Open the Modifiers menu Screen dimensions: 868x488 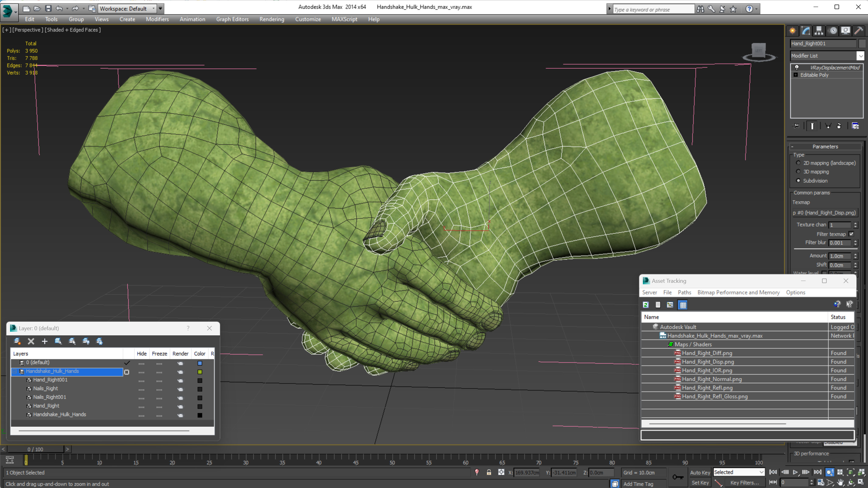[x=157, y=19]
